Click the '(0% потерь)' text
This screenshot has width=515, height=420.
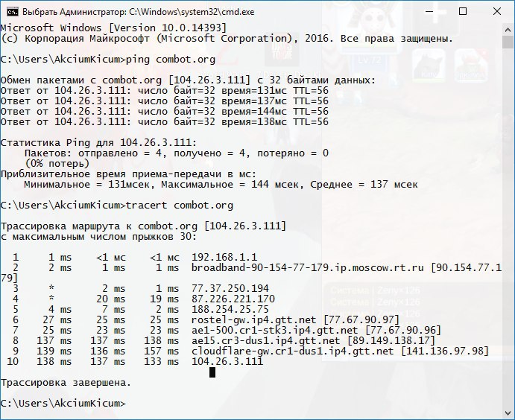[57, 164]
